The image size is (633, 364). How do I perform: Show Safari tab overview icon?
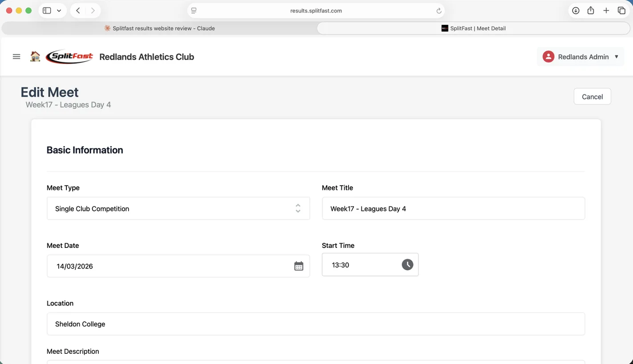click(x=621, y=11)
